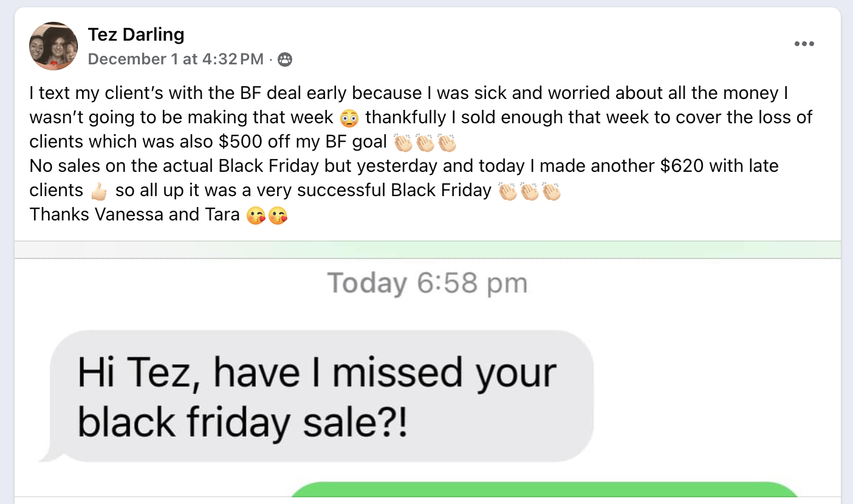
Task: Click the "$620" amount in the post
Action: pos(694,166)
